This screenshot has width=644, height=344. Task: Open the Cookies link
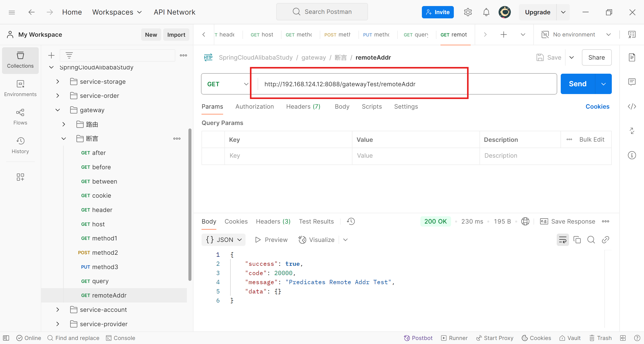597,107
